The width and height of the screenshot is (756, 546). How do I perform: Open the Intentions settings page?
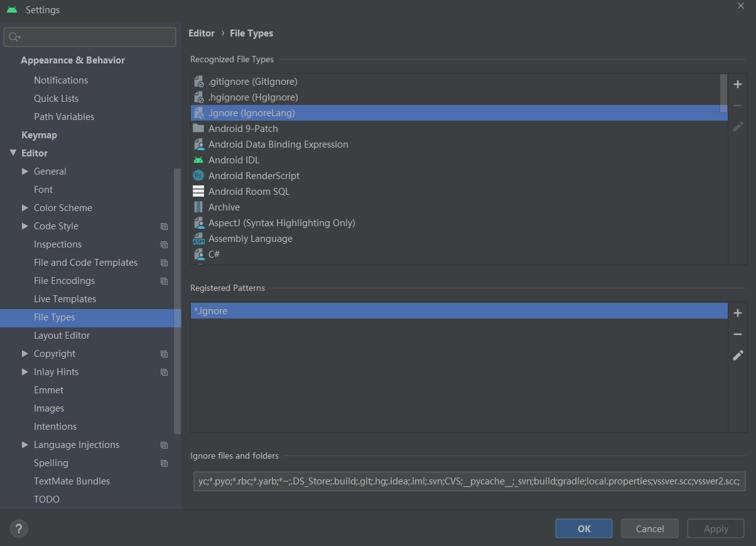tap(55, 426)
